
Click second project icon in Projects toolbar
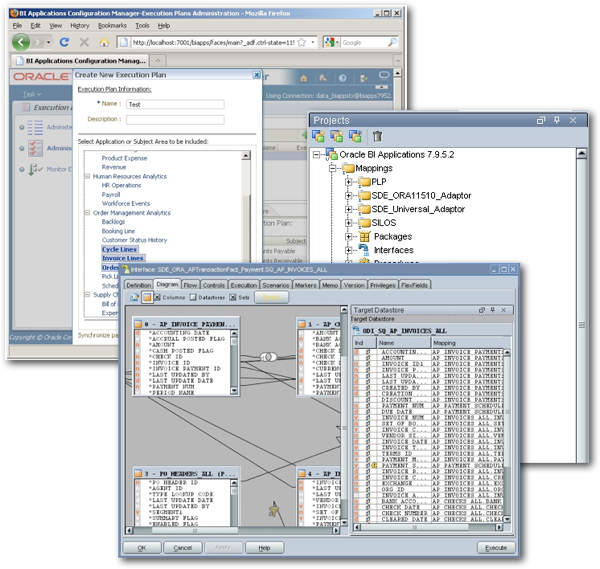[337, 136]
